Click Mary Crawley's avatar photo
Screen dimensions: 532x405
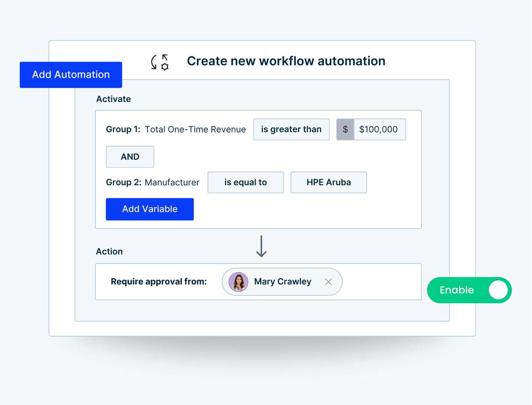click(238, 282)
